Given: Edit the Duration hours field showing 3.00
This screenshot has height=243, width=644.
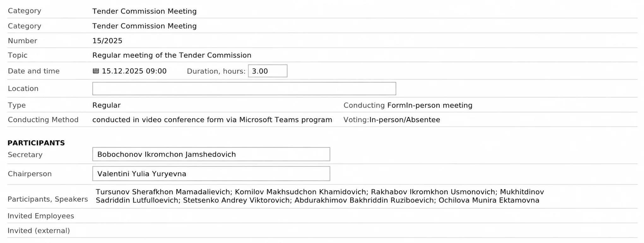Looking at the screenshot, I should coord(268,71).
